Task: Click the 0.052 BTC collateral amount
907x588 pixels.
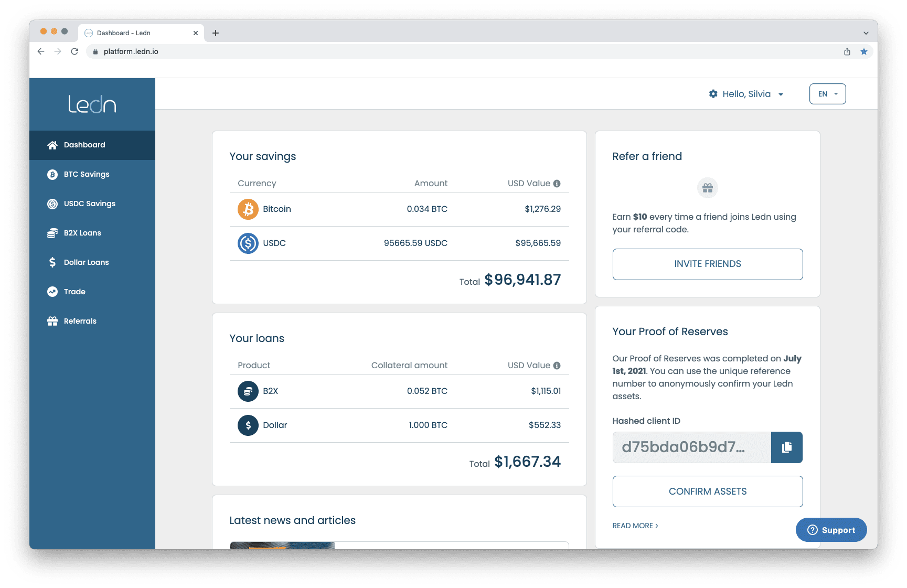Action: [427, 391]
